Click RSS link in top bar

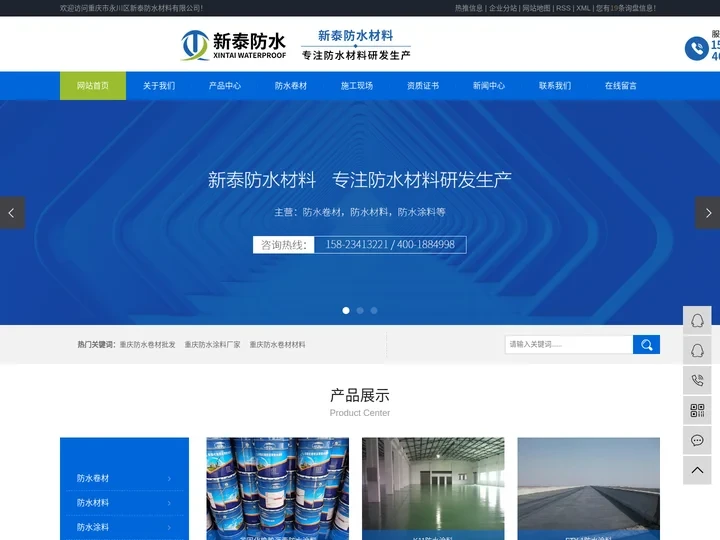(563, 8)
